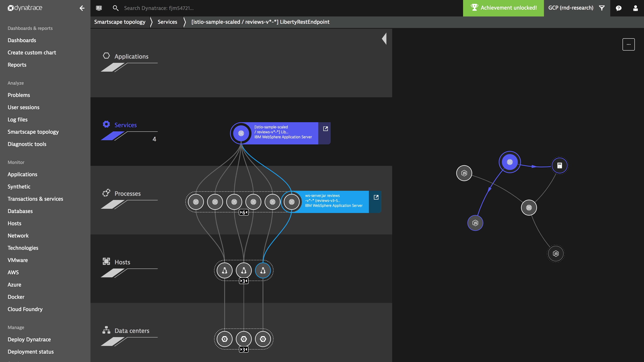The height and width of the screenshot is (362, 644).
Task: Select the Data centers layer heading
Action: (132, 331)
